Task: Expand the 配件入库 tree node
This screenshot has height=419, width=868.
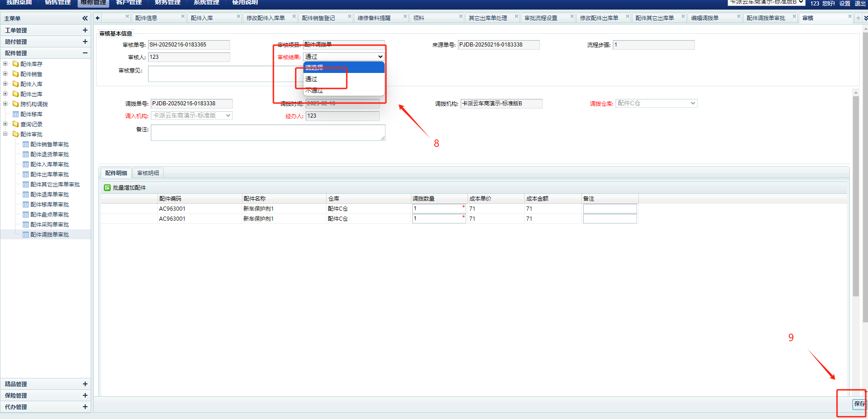Action: point(5,84)
